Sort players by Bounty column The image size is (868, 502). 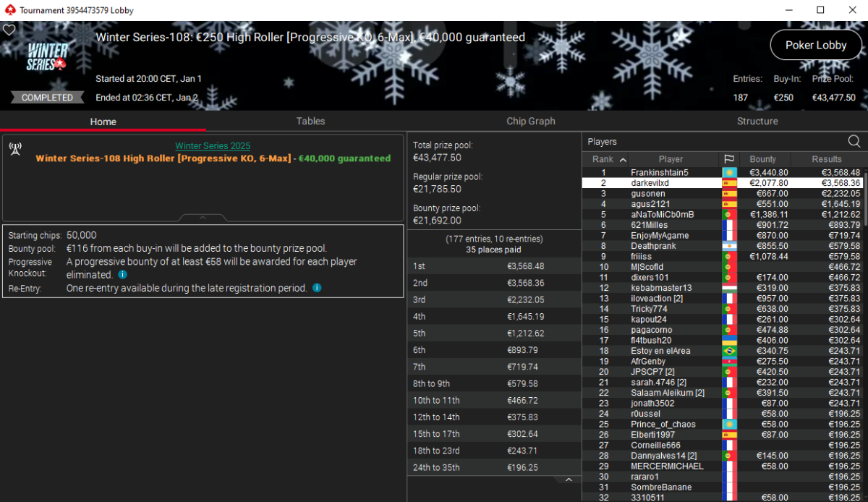762,159
